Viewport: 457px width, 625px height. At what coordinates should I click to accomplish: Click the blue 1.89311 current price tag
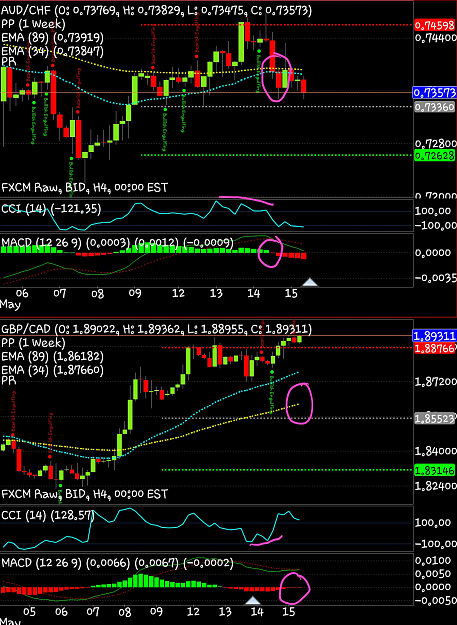[x=435, y=336]
